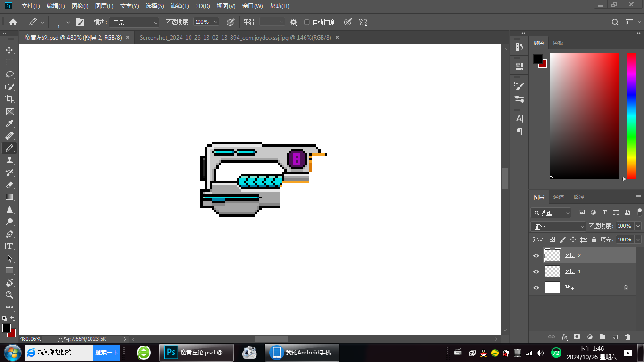Toggle pressure for opacity icon
The width and height of the screenshot is (644, 362).
pyautogui.click(x=231, y=22)
